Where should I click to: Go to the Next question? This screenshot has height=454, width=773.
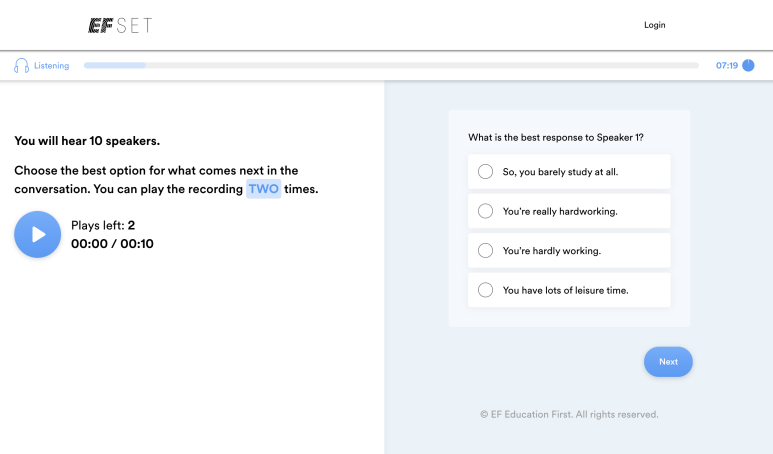[668, 362]
